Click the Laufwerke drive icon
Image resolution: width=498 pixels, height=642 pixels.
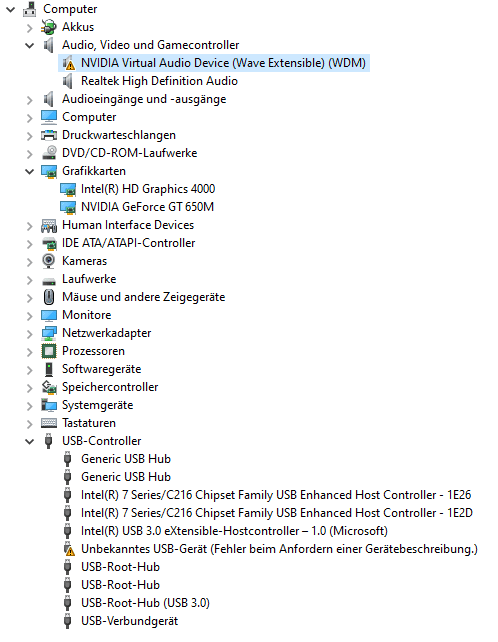pos(49,281)
